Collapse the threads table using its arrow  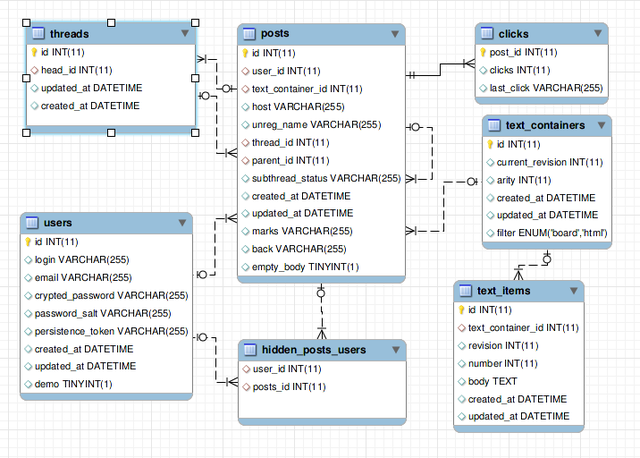pos(184,34)
